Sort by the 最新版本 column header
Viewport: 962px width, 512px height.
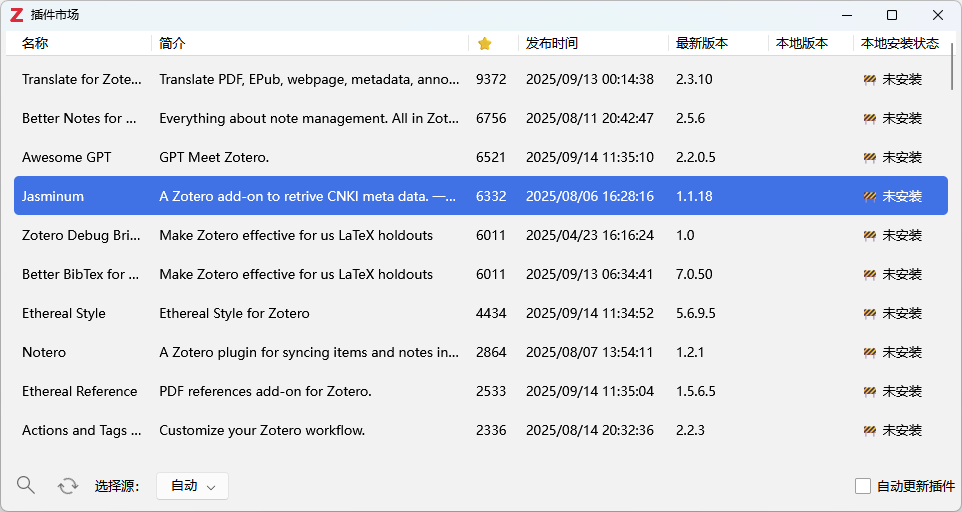click(702, 44)
